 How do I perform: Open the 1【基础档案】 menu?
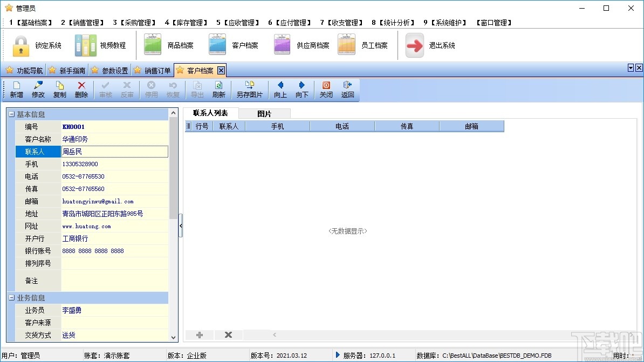[31, 23]
